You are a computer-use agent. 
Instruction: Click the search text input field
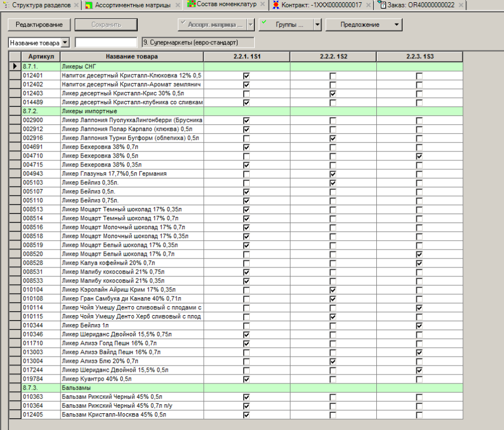click(106, 43)
